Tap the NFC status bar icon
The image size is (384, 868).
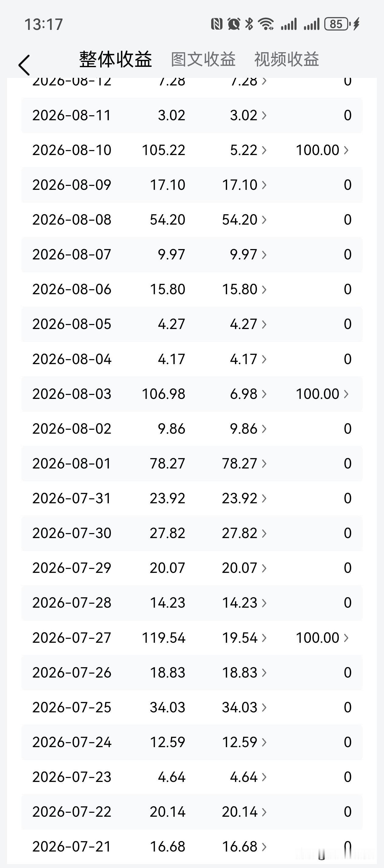coord(216,24)
